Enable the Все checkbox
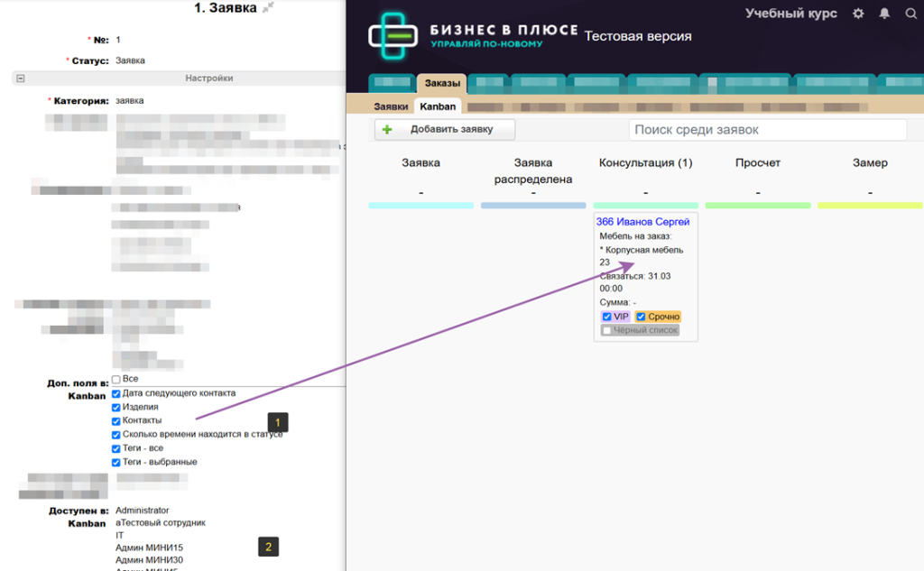Image resolution: width=924 pixels, height=571 pixels. (115, 380)
